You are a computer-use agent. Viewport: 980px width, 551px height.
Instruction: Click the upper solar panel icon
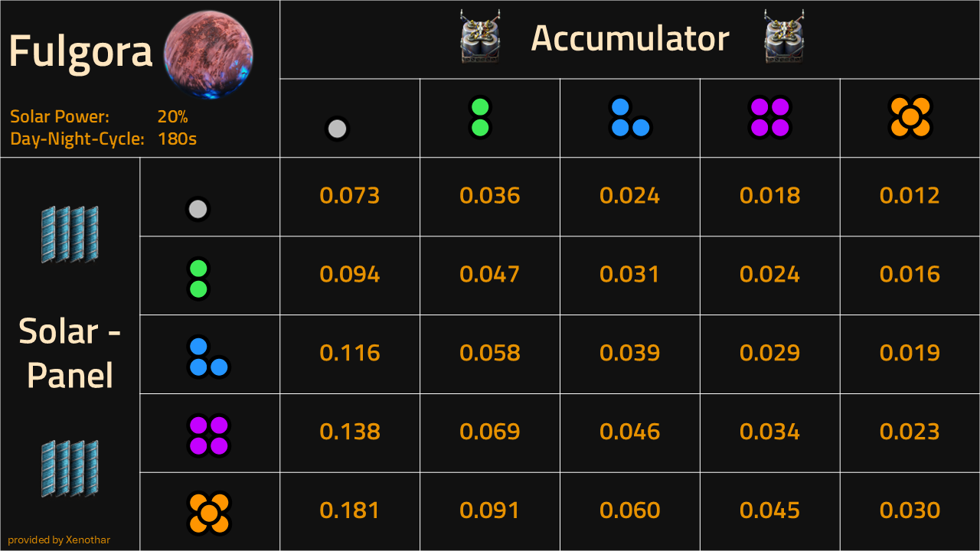pos(70,234)
